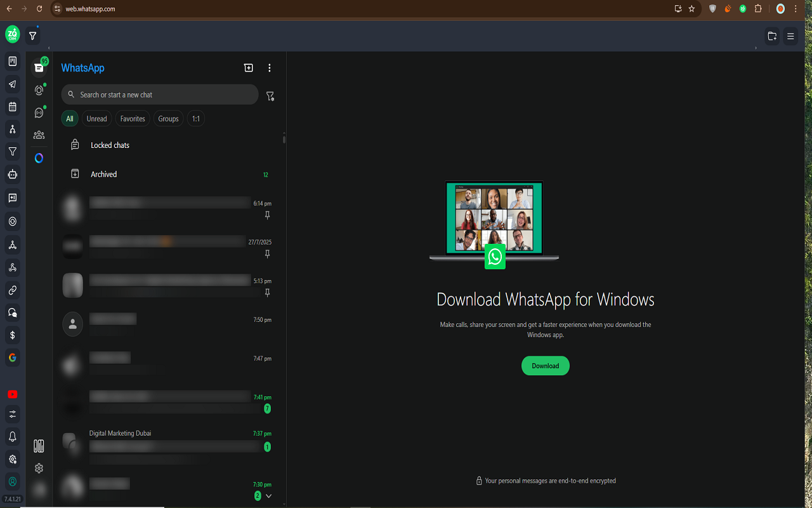812x508 pixels.
Task: Toggle the Unread chats filter
Action: (96, 118)
